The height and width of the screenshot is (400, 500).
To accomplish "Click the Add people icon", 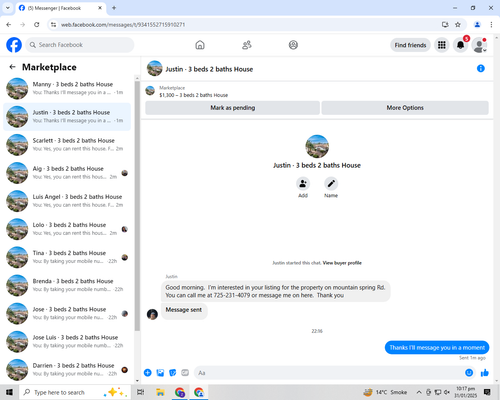I will 303,184.
